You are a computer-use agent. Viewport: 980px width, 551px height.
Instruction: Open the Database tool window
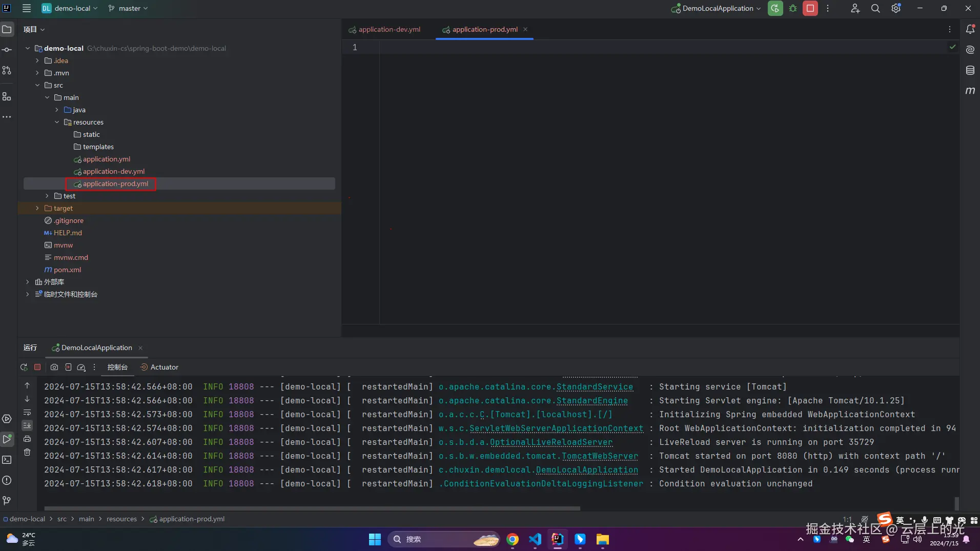(970, 70)
